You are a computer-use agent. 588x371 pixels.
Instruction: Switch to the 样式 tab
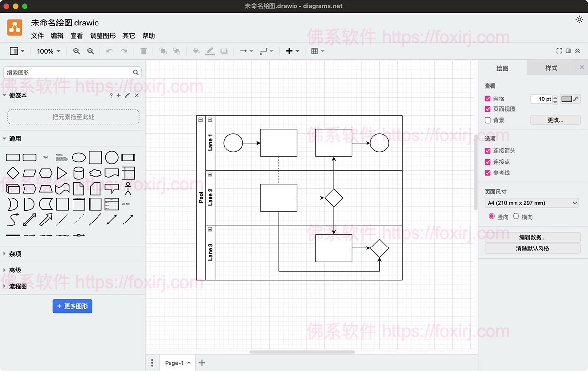551,68
